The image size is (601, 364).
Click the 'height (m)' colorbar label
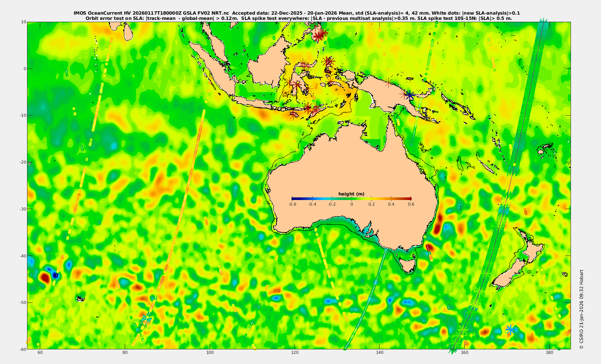click(351, 194)
